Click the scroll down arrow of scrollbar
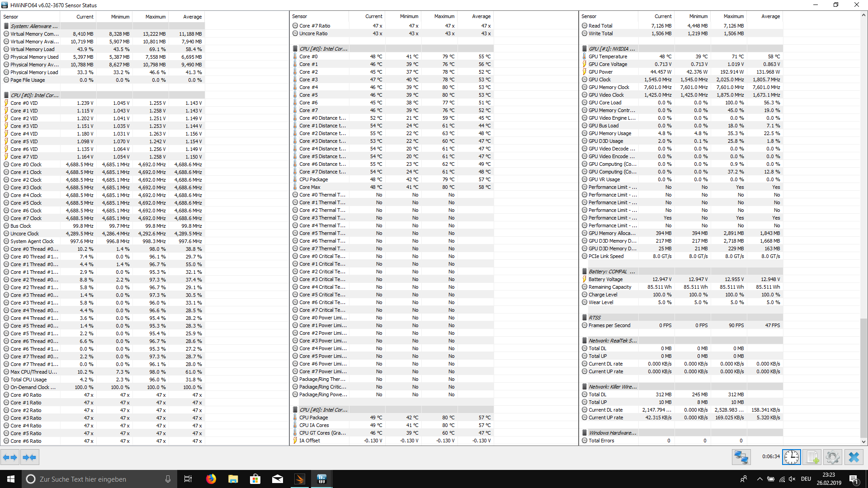This screenshot has height=488, width=868. tap(863, 442)
